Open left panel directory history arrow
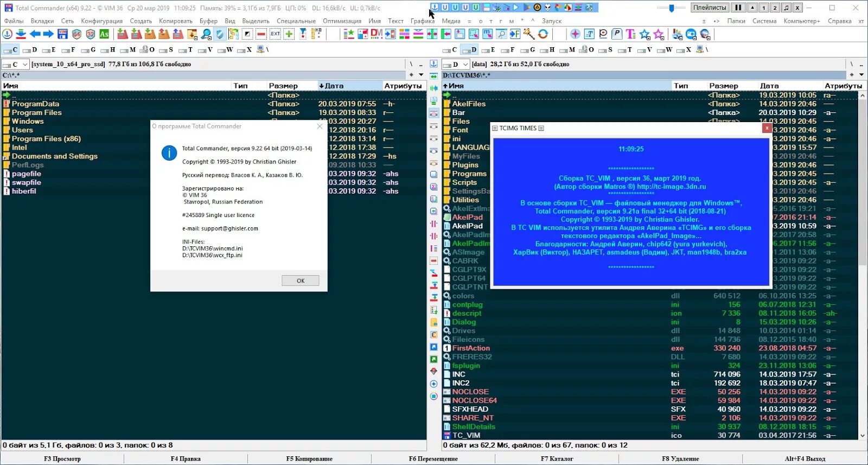The height and width of the screenshot is (465, 868). point(421,75)
